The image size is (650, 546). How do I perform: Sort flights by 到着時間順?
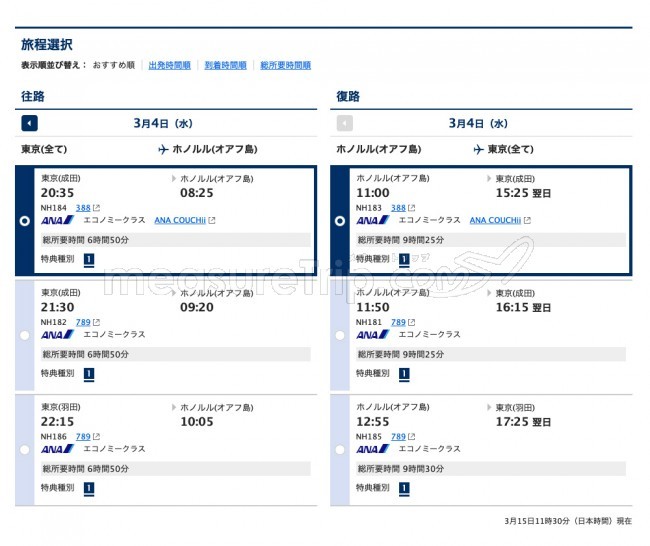click(225, 65)
